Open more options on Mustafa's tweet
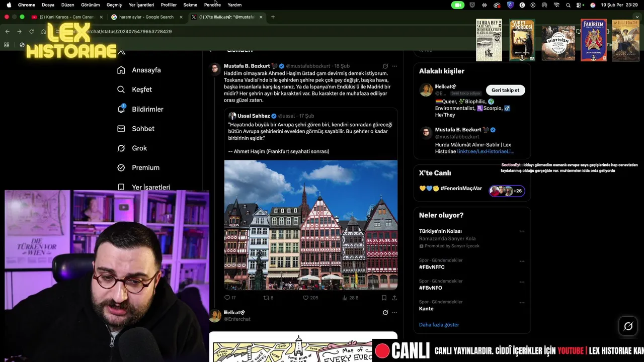 [x=394, y=66]
